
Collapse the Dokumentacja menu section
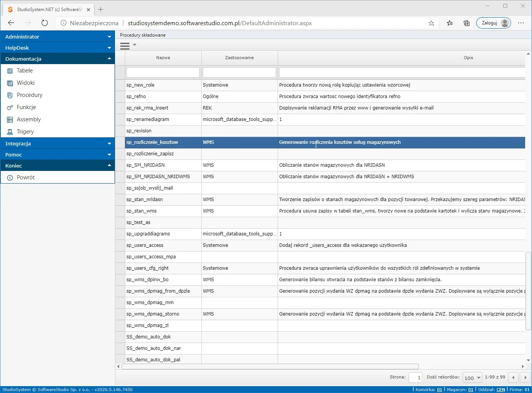click(x=58, y=59)
